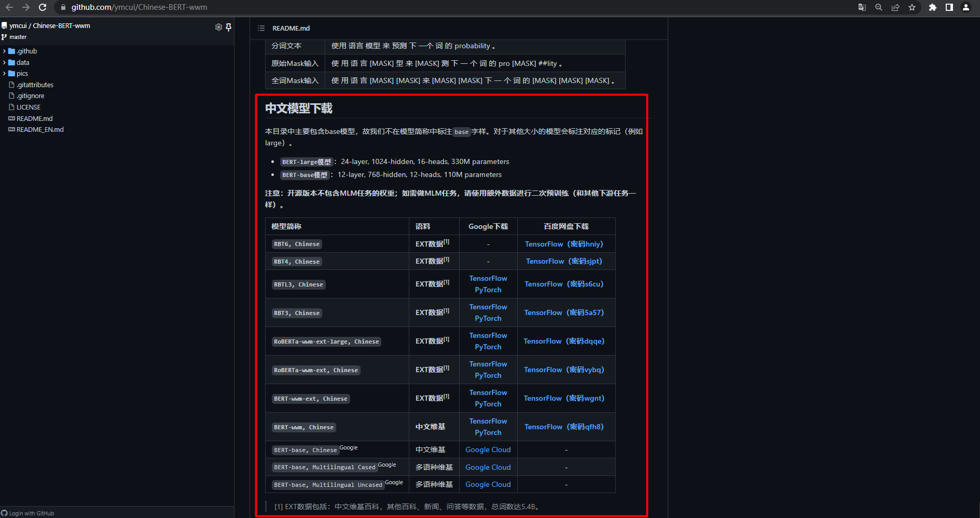The image size is (980, 518).
Task: Click the Chinese-BERT-wwm repository name link
Action: pyautogui.click(x=62, y=25)
